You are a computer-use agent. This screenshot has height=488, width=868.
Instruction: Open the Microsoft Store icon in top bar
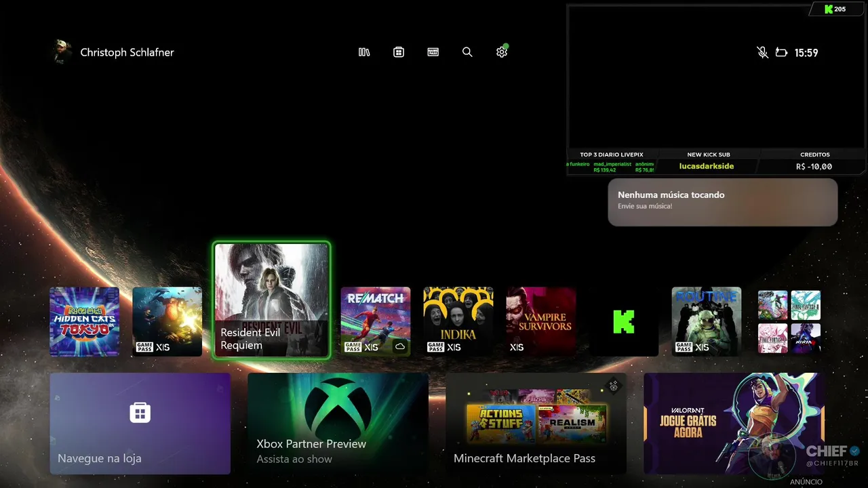pos(399,52)
